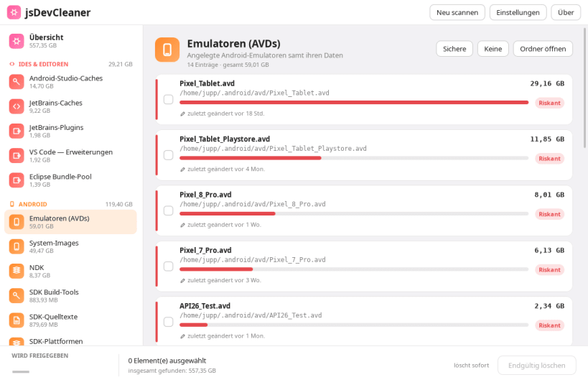
Task: Click 'zuletzt geändert vor 18 Std.' text
Action: click(225, 113)
